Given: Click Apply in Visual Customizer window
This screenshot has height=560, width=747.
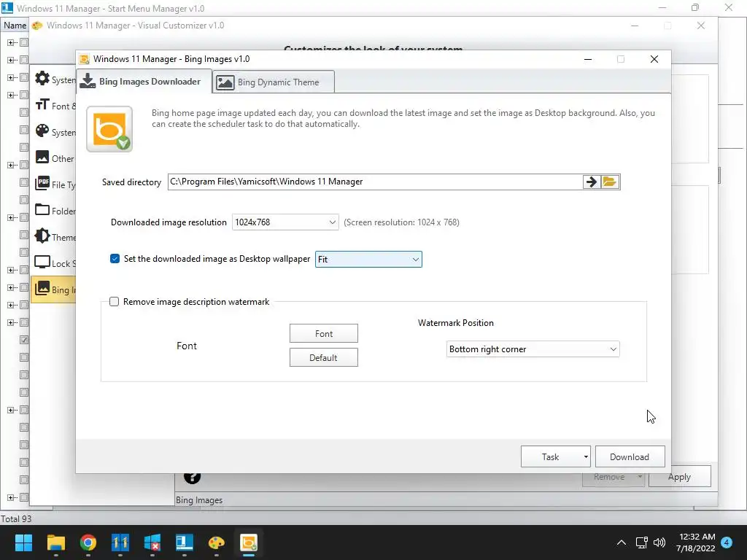Looking at the screenshot, I should 679,477.
